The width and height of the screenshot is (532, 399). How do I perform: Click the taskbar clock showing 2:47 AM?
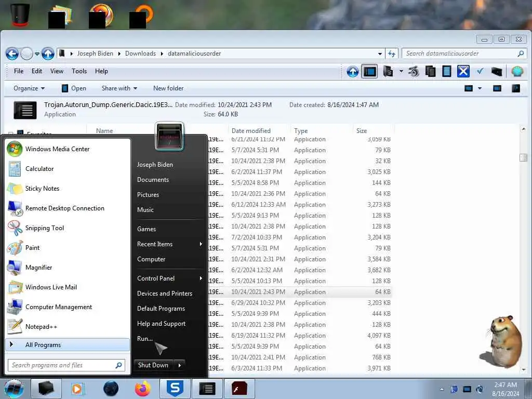click(x=506, y=389)
